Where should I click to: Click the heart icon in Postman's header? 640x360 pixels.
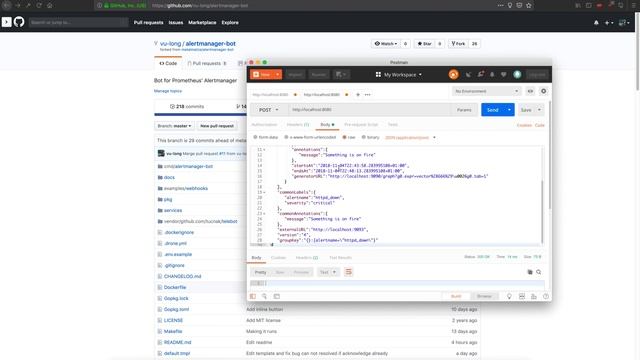coord(504,74)
